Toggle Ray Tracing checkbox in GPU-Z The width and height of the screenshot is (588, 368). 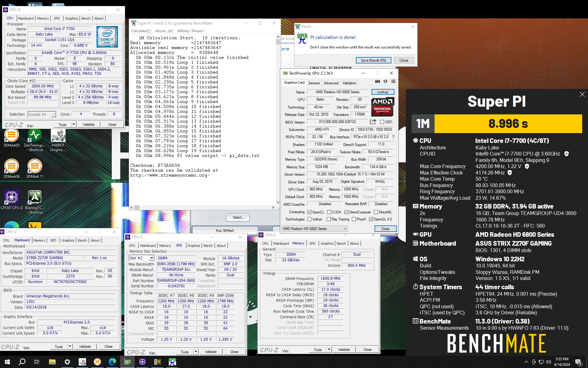(x=329, y=219)
